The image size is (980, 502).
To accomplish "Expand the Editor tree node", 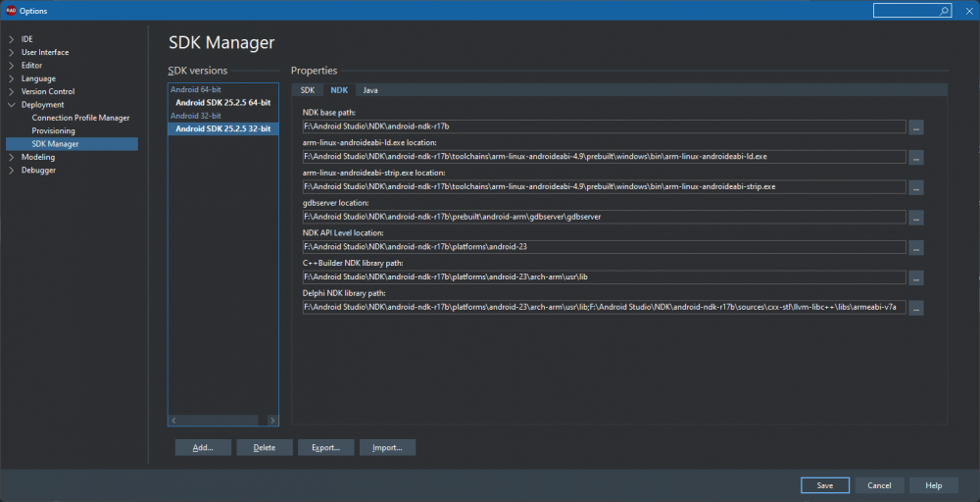I will tap(11, 66).
